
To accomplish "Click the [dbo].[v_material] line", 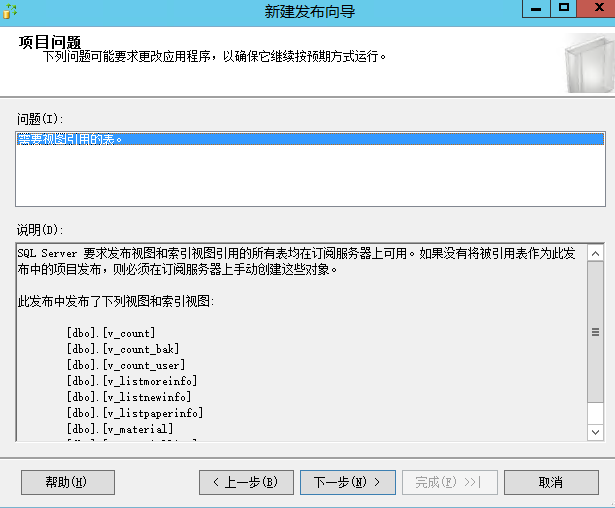I will click(120, 429).
